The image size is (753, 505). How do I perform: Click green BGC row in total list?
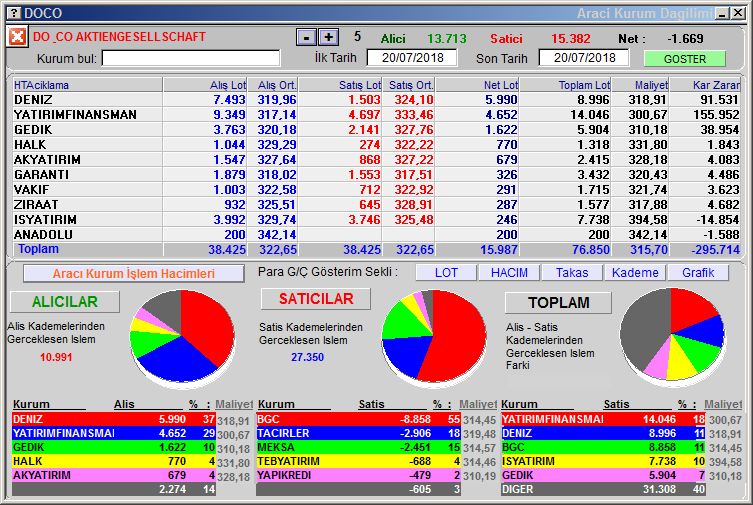(603, 447)
